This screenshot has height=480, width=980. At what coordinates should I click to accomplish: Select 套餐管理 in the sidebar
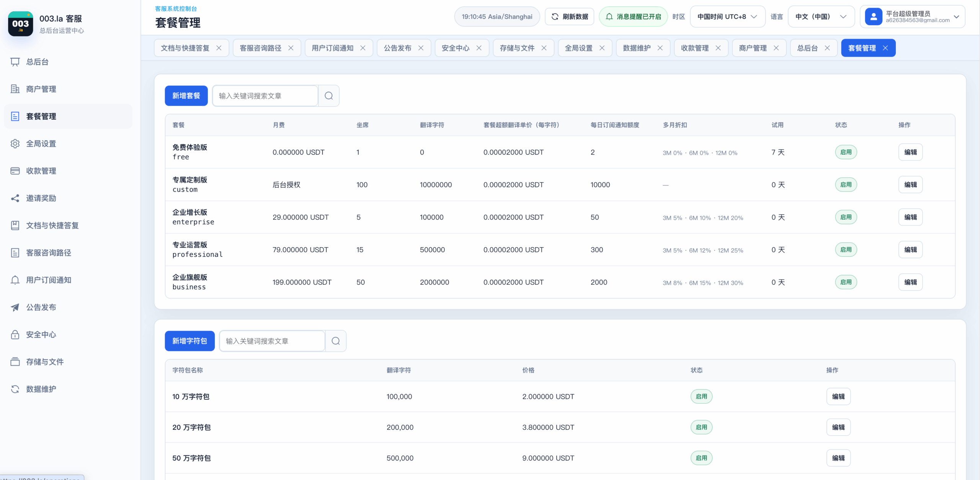(68, 116)
